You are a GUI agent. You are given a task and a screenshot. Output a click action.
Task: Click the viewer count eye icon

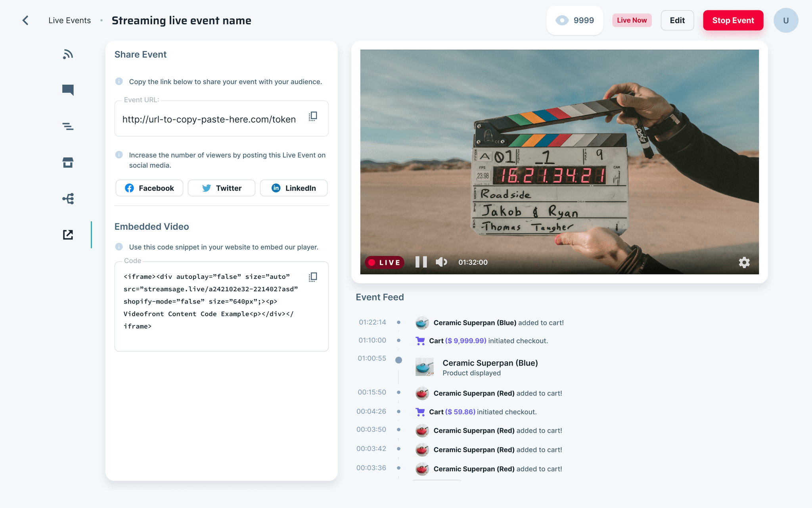(562, 20)
